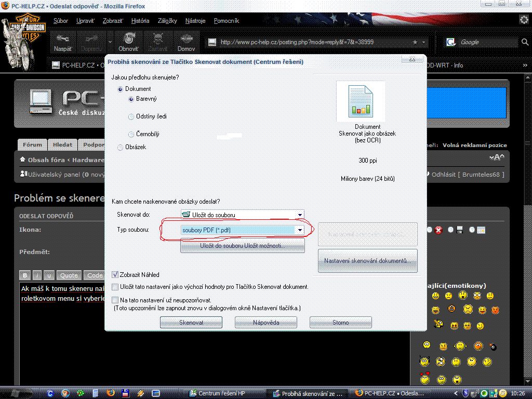Open the back/forward history dropdown arrow
This screenshot has width=532, height=399.
pyautogui.click(x=110, y=42)
